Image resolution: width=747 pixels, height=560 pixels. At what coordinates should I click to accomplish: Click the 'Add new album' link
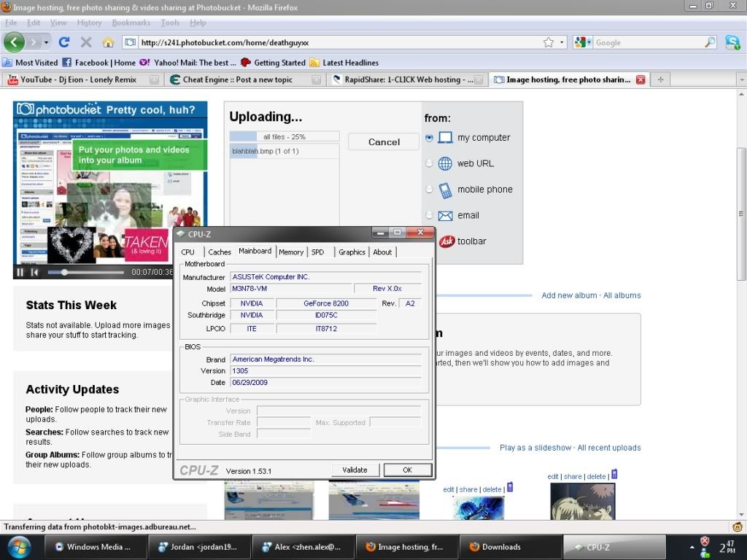tap(569, 295)
